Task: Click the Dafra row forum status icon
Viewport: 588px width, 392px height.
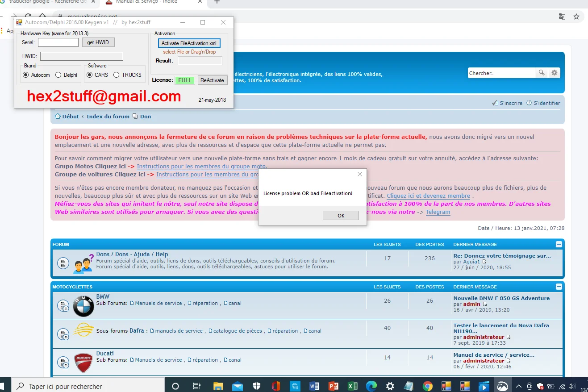Action: pos(63,334)
